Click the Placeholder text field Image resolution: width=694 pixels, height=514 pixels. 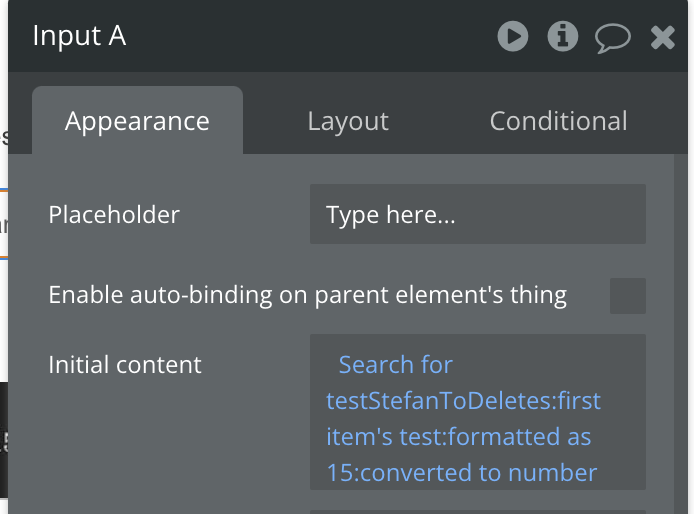pos(477,214)
